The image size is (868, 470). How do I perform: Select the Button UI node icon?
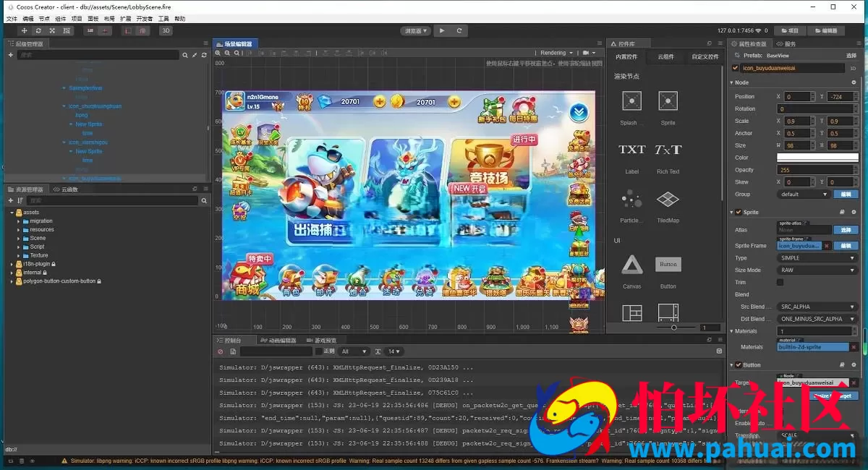(x=668, y=265)
